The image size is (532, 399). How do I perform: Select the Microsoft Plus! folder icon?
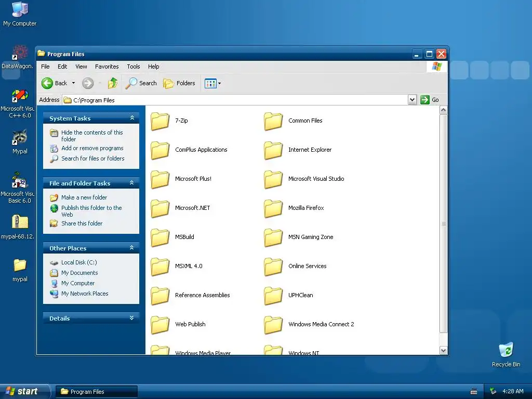tap(160, 179)
